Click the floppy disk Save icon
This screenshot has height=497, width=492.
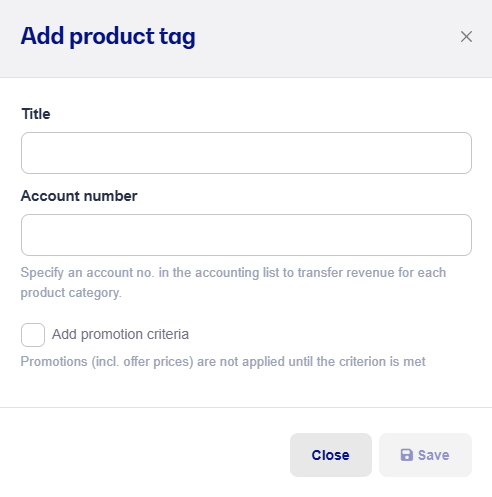coord(406,455)
